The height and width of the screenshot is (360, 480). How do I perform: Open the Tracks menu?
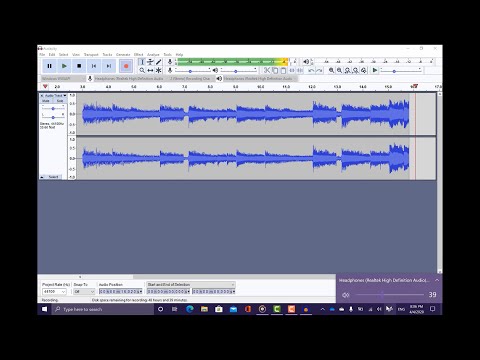click(107, 54)
